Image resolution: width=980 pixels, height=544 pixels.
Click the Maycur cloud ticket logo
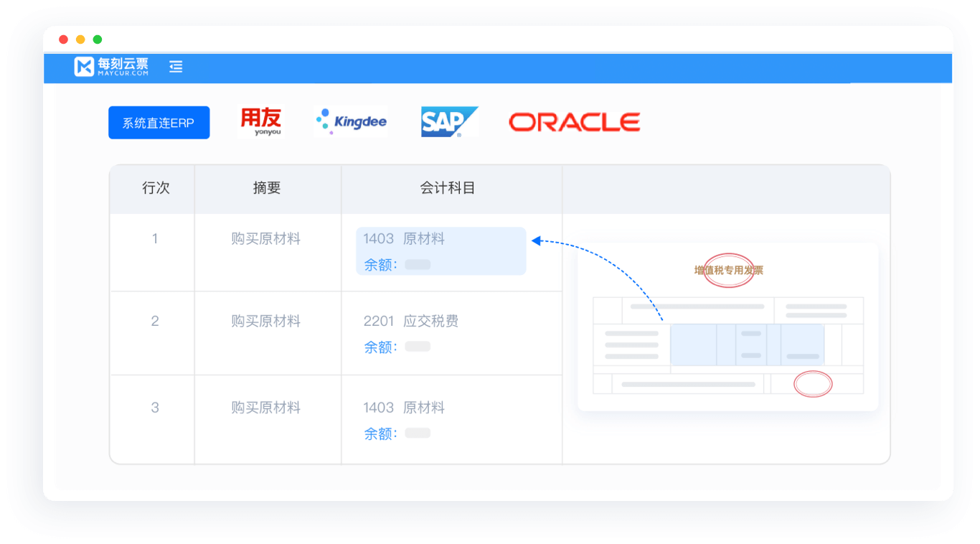[111, 67]
